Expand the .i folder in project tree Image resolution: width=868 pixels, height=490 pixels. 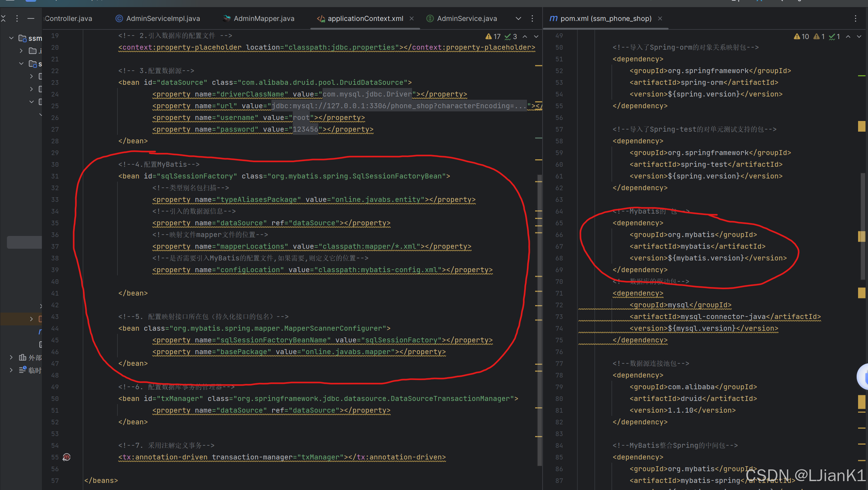pos(21,51)
